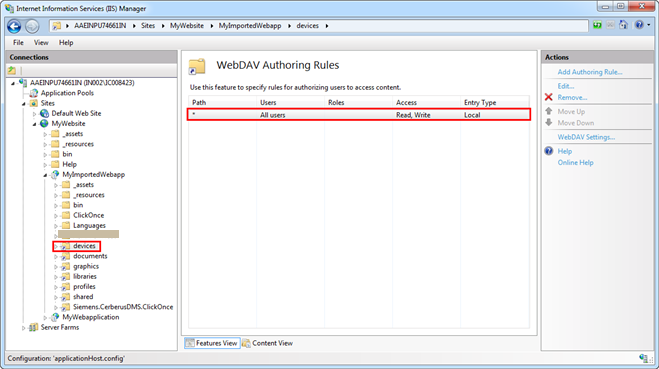Select the All users authoring rule row
This screenshot has height=369, width=659.
(359, 115)
